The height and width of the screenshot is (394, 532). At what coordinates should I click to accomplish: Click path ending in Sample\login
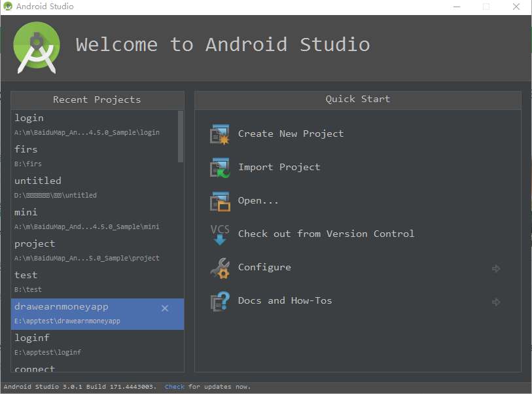86,132
